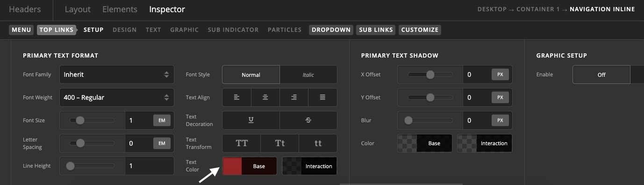Screen dimensions: 644x185
Task: Open the Text sub-tab
Action: pyautogui.click(x=153, y=30)
